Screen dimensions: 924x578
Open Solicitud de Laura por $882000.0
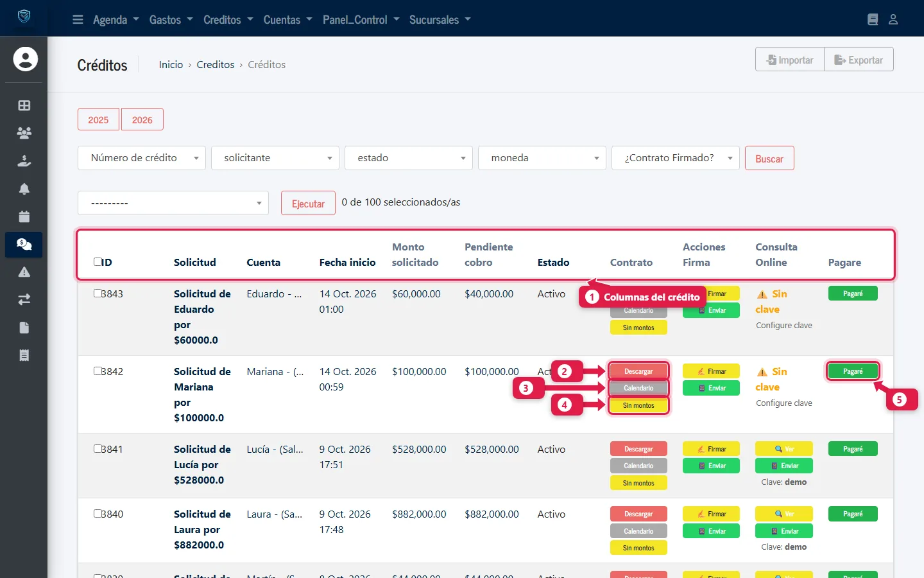coord(202,529)
